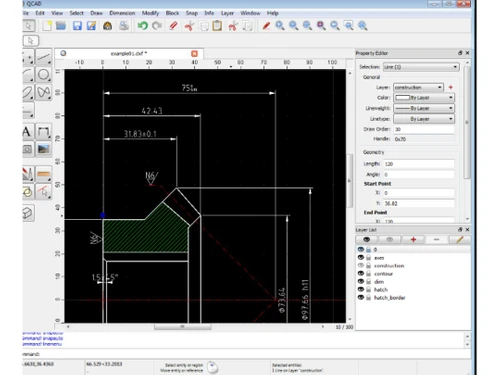Click the Block tools cube icon
The height and width of the screenshot is (375, 500).
(28, 213)
